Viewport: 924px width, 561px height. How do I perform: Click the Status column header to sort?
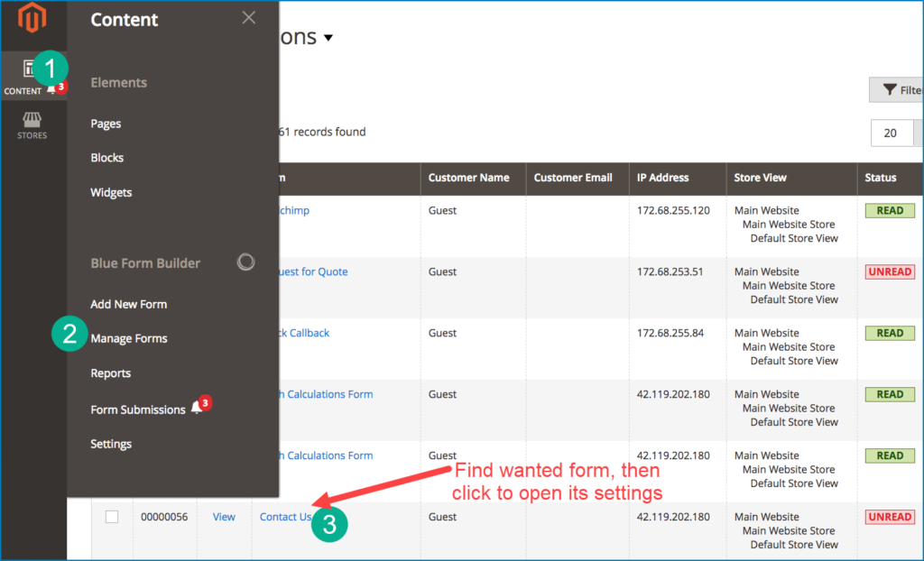(x=880, y=179)
